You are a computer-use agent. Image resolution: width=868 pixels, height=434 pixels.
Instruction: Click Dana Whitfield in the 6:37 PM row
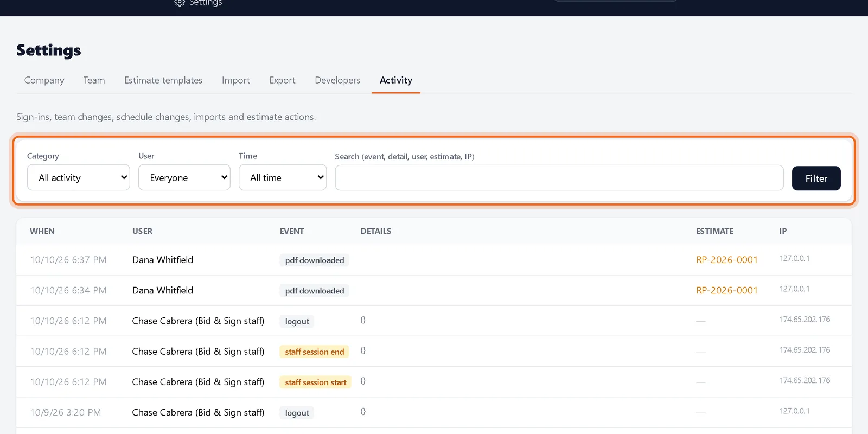click(163, 260)
